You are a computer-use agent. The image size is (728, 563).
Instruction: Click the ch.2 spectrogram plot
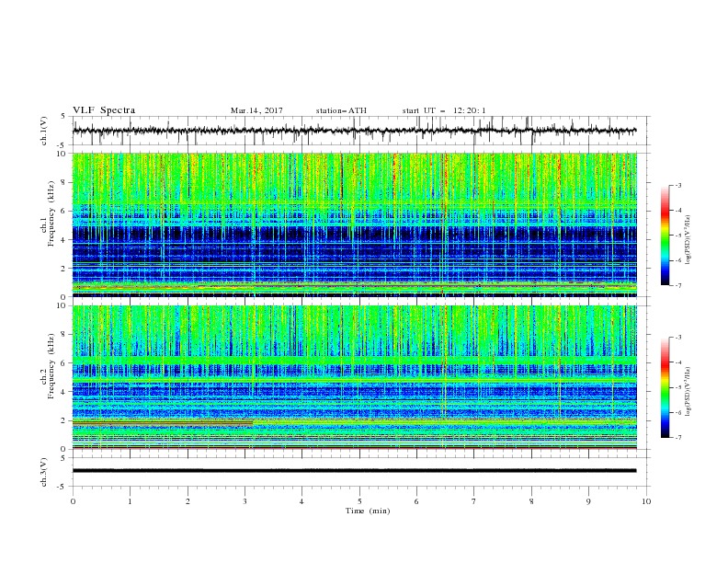pos(355,377)
